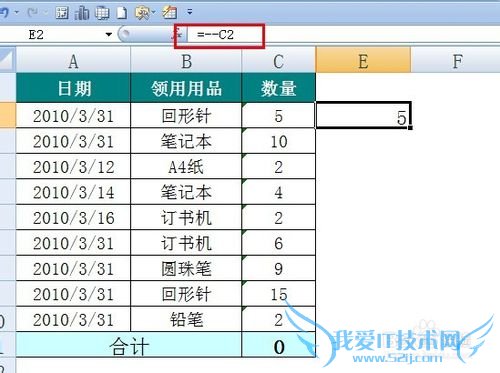
Task: Select column B header
Action: click(x=186, y=60)
